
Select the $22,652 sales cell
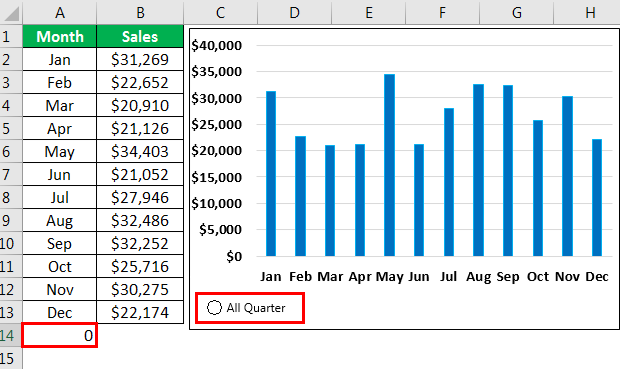pos(140,82)
